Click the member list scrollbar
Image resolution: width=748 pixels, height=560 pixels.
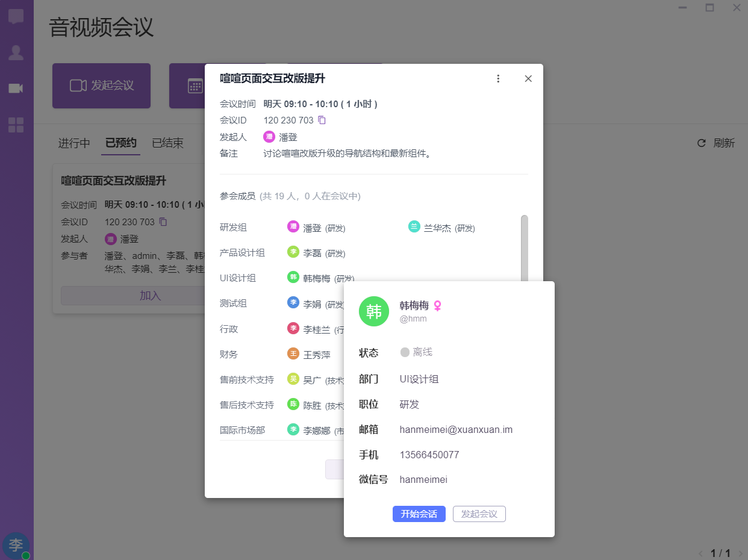(524, 247)
